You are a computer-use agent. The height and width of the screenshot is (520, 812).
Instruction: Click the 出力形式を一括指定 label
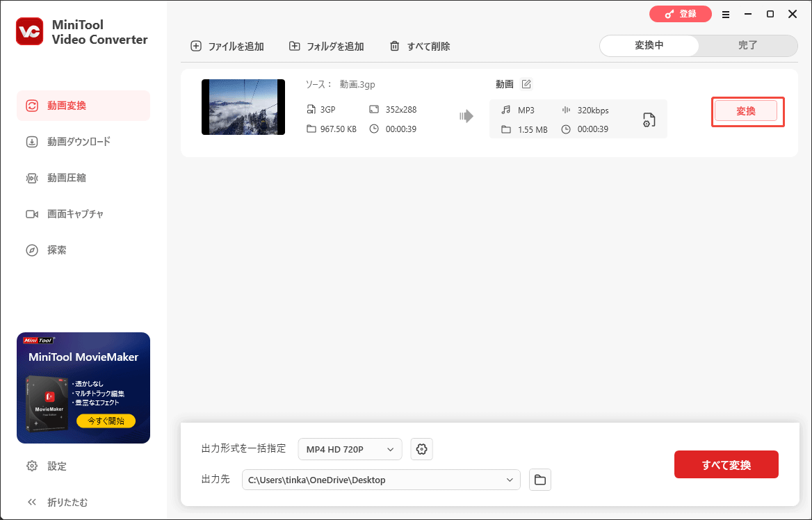[x=243, y=448]
